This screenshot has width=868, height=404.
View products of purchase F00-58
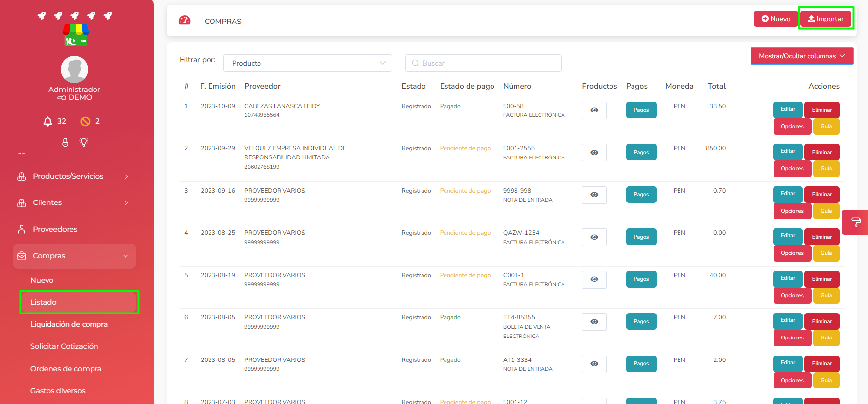point(594,110)
